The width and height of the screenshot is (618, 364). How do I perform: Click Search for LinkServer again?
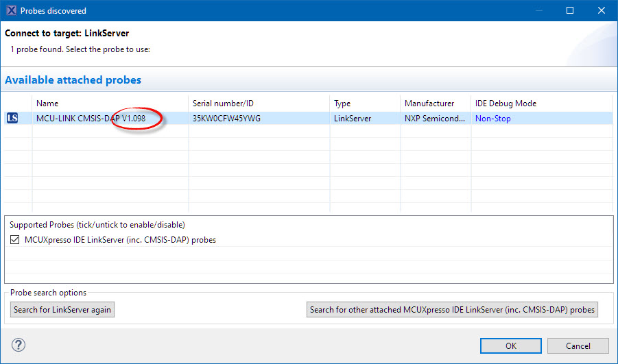coord(62,310)
